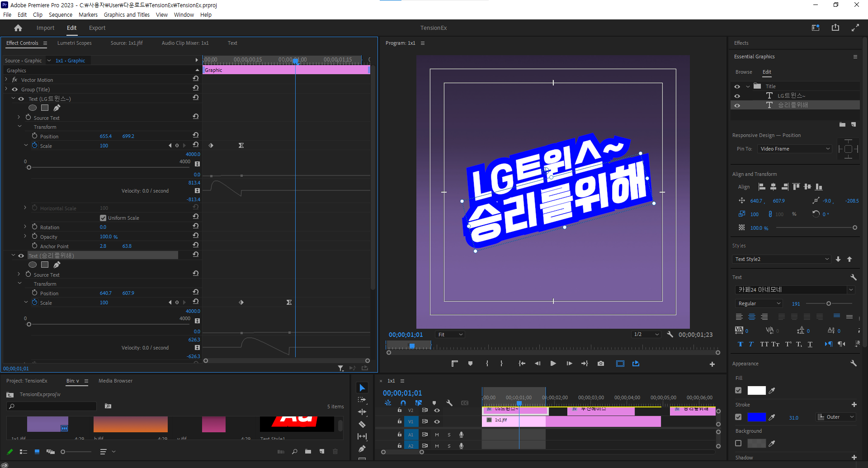Screen dimensions: 868x468
Task: Open stroke Outer position dropdown
Action: (836, 417)
